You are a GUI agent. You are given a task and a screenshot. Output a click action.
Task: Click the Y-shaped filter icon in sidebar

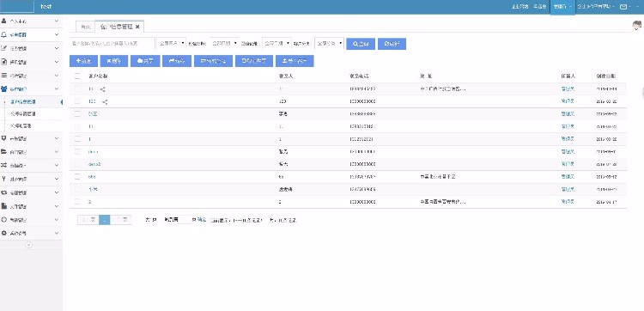[4, 179]
